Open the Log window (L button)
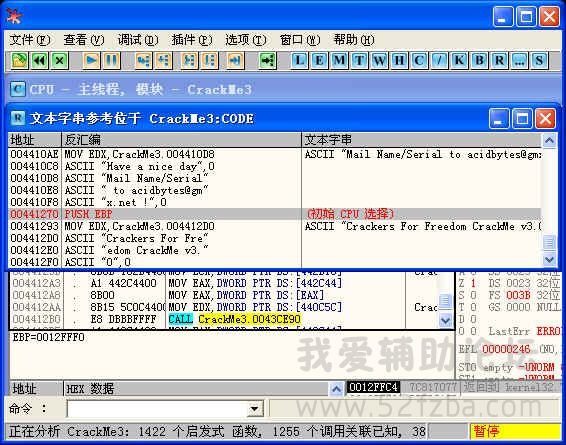 pos(300,60)
